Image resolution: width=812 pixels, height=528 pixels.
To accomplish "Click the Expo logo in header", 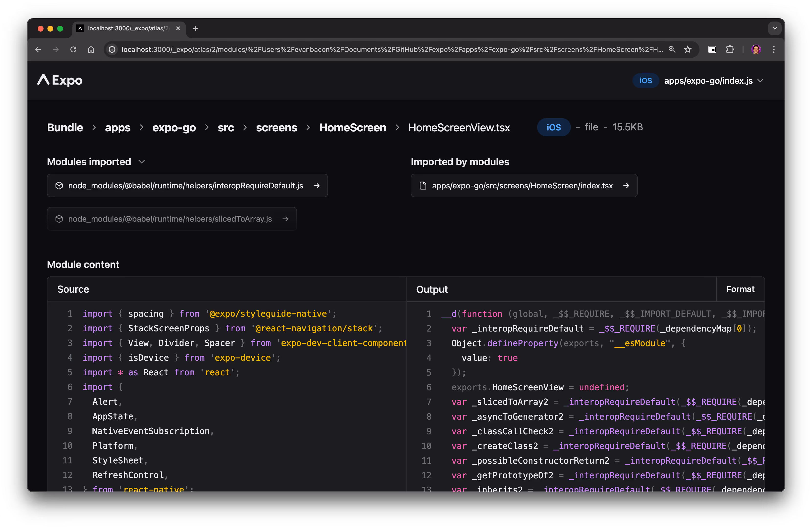I will tap(60, 80).
